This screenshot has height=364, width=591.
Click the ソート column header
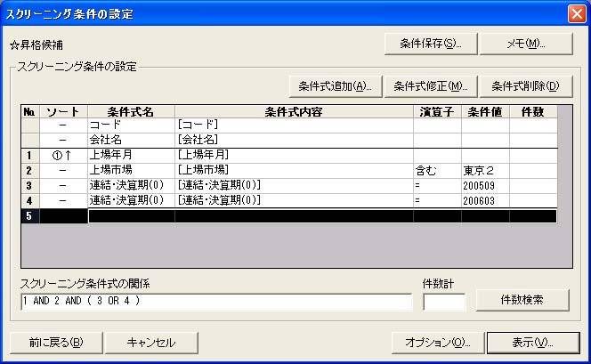point(63,111)
